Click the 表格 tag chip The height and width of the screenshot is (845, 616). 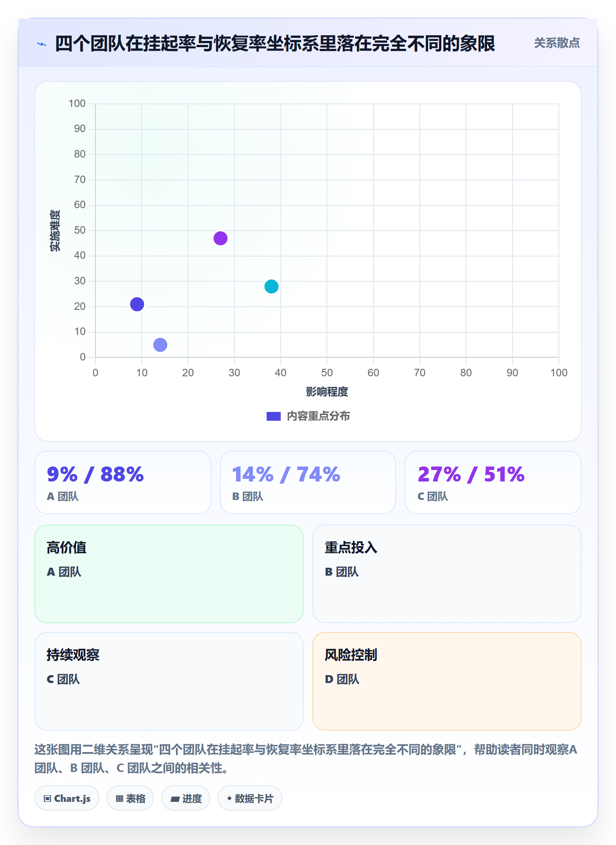[x=130, y=798]
